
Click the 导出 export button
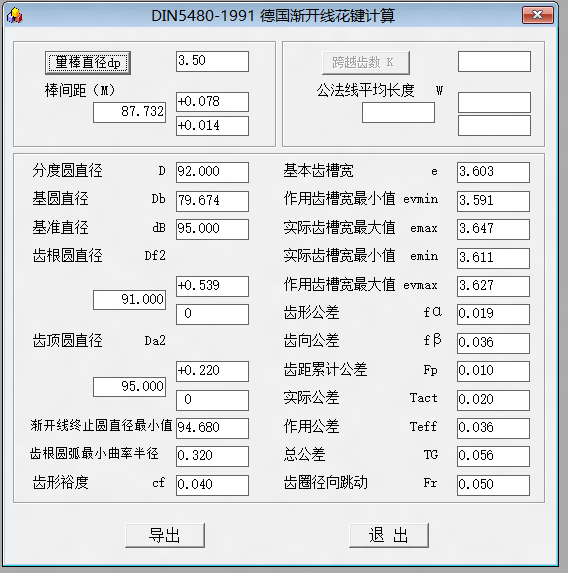(x=165, y=535)
